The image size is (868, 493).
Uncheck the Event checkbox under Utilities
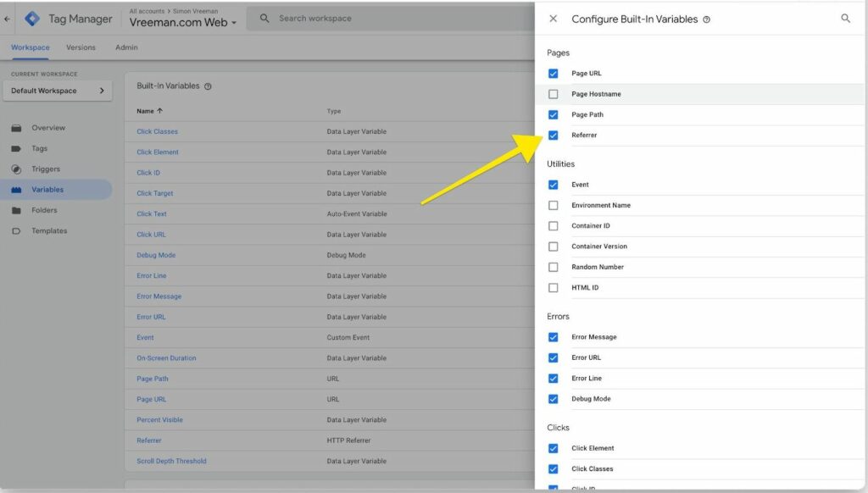pyautogui.click(x=553, y=185)
